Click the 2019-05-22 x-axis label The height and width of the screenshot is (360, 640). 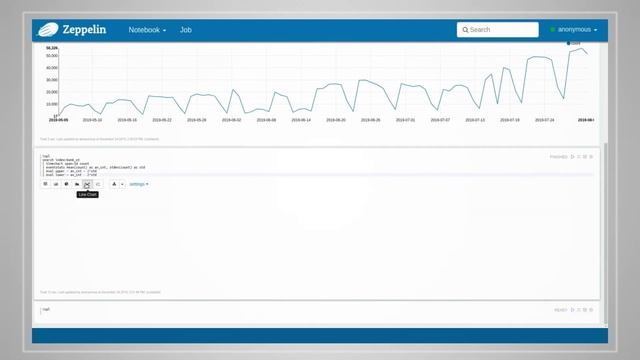pyautogui.click(x=162, y=120)
